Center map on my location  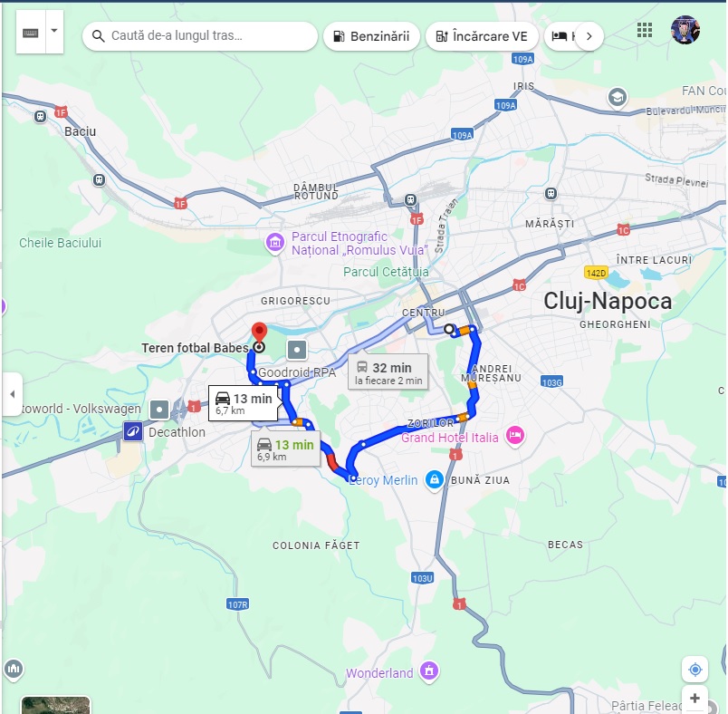(694, 670)
